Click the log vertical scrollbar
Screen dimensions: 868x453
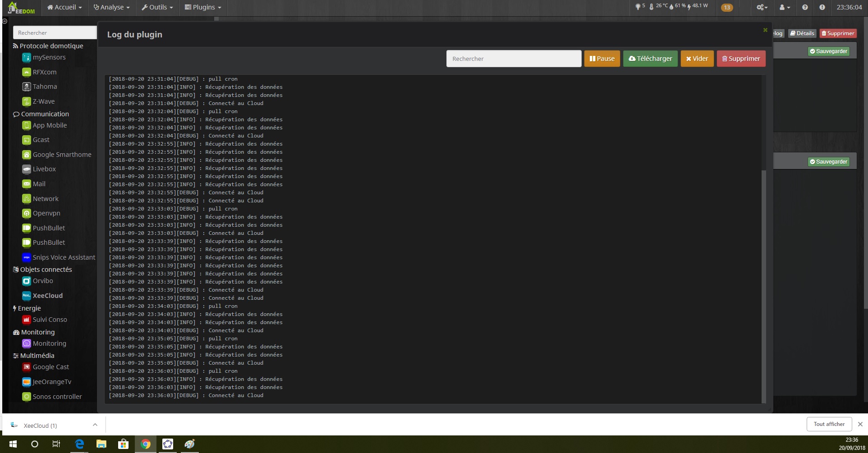[763, 286]
